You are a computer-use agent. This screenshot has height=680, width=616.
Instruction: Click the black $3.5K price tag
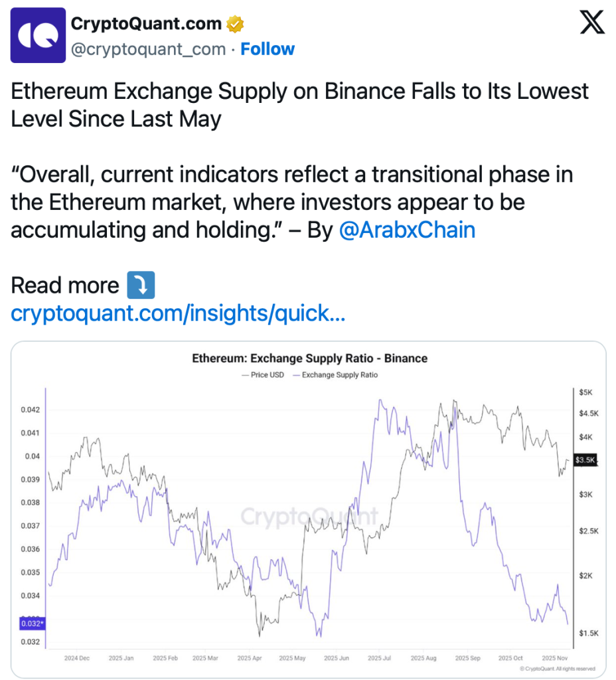[x=585, y=460]
